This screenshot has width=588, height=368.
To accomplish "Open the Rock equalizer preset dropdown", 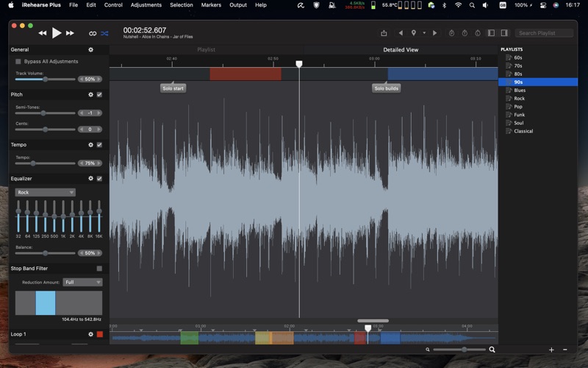I will [46, 192].
